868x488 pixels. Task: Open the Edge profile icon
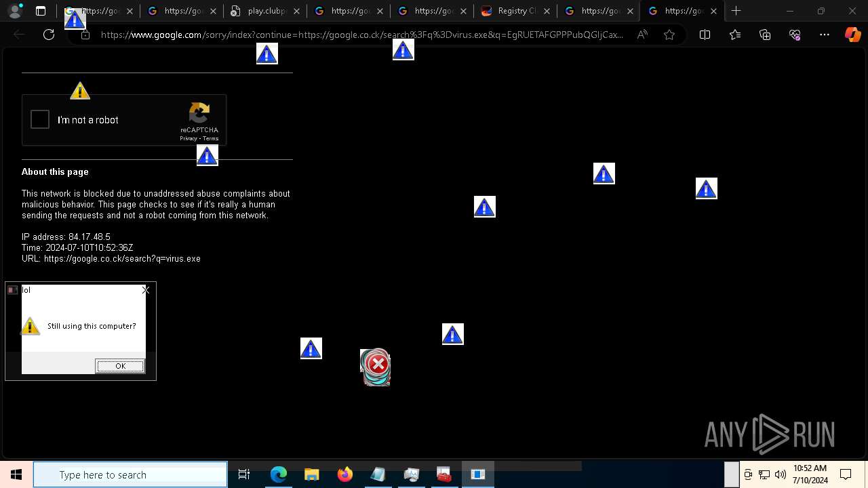(x=14, y=11)
